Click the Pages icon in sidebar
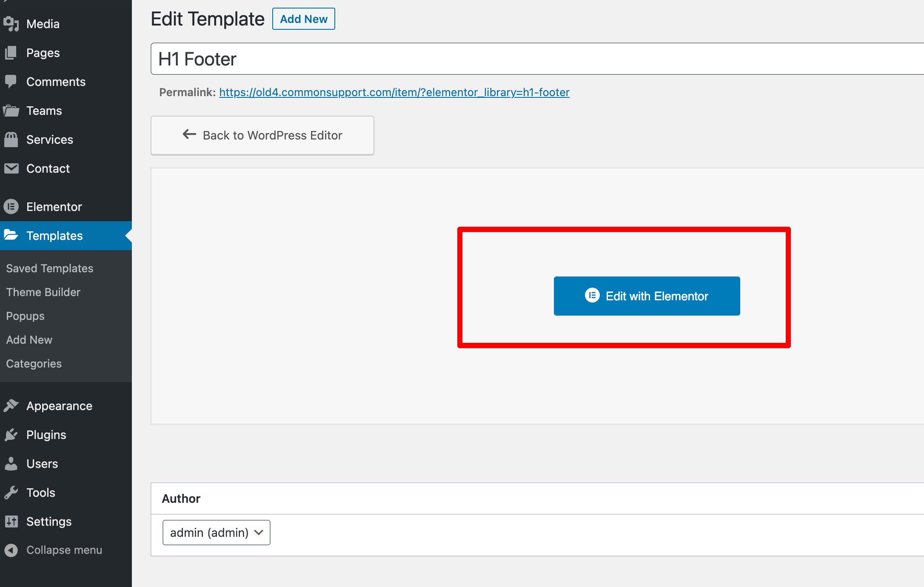Screen dimensions: 924x587 [x=11, y=53]
